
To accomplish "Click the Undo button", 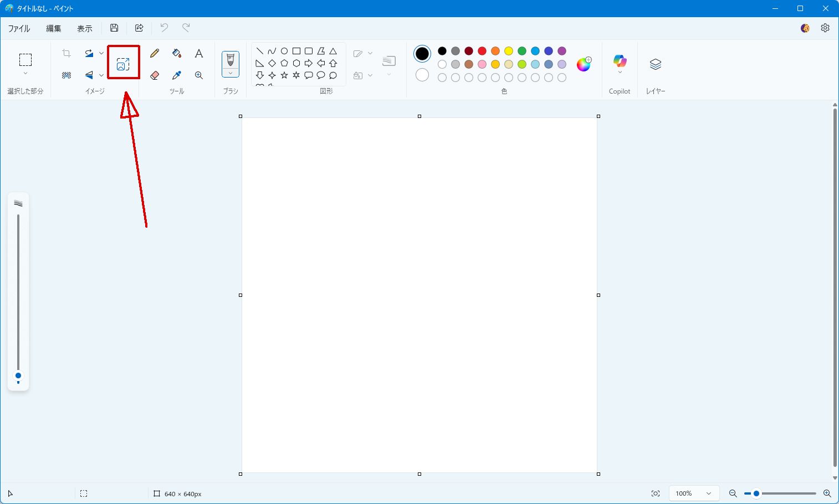I will click(164, 28).
